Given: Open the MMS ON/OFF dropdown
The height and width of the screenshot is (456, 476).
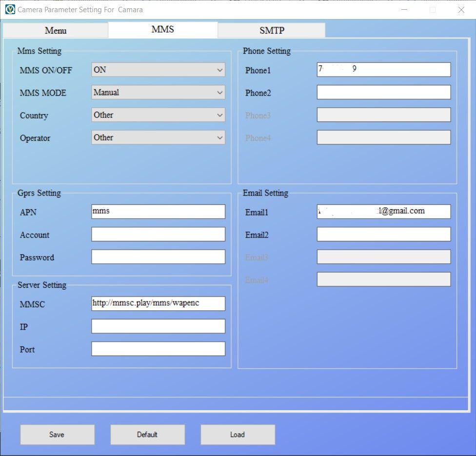Looking at the screenshot, I should tap(158, 70).
